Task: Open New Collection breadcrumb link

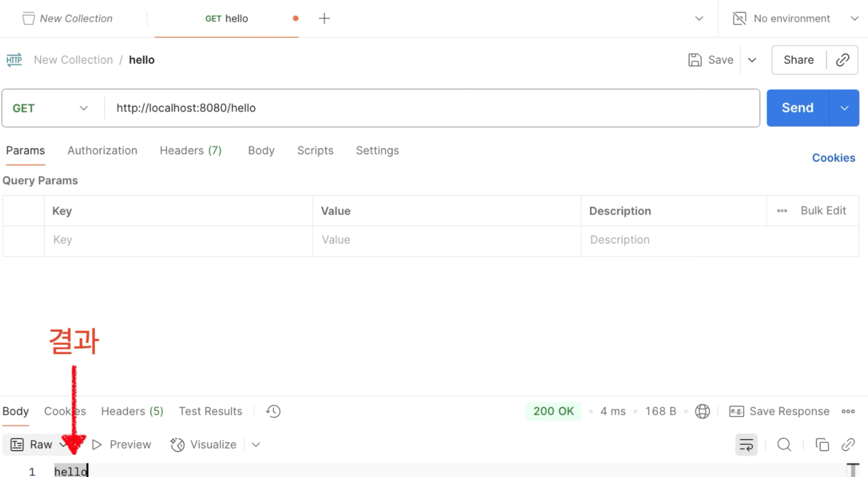Action: pyautogui.click(x=73, y=60)
